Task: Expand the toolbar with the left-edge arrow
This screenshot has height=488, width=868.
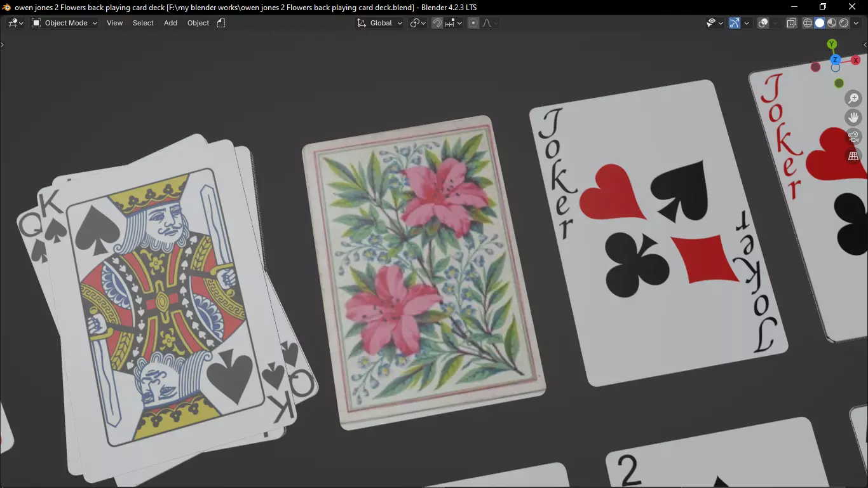Action: 3,44
